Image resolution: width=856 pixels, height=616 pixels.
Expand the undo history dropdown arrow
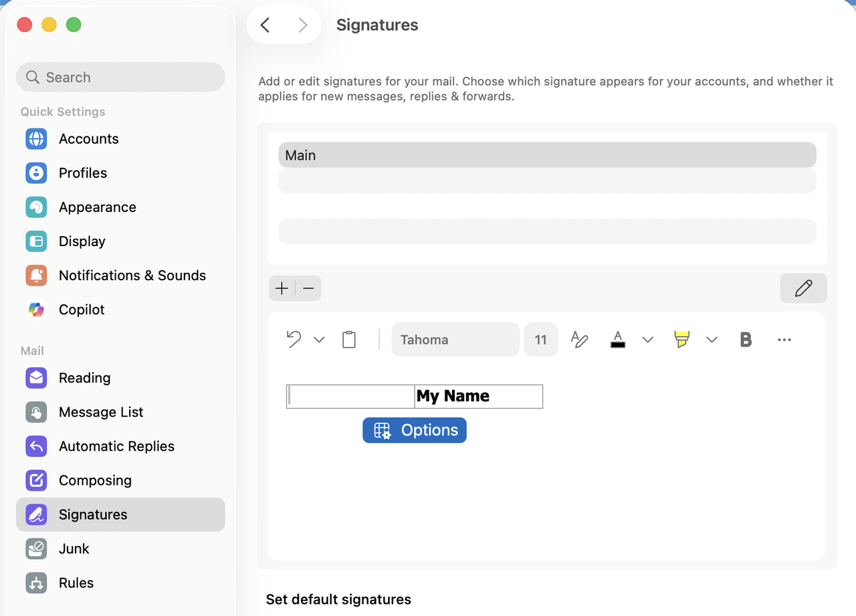coord(319,340)
